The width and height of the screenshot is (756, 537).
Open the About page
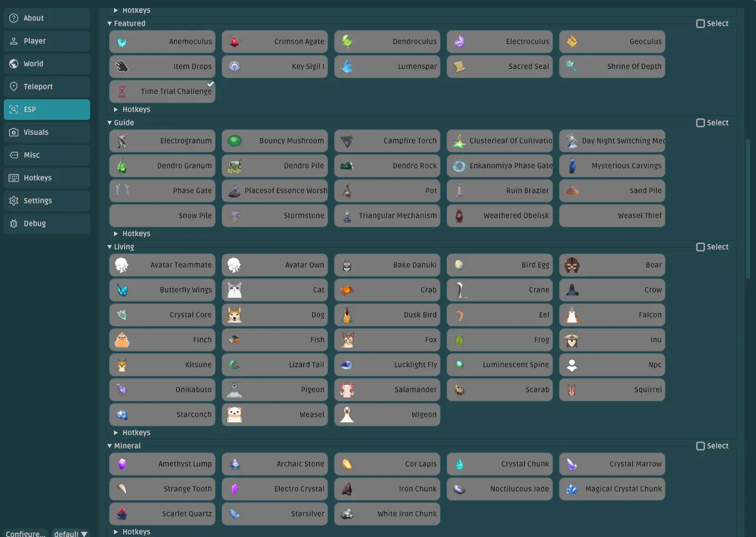click(47, 18)
